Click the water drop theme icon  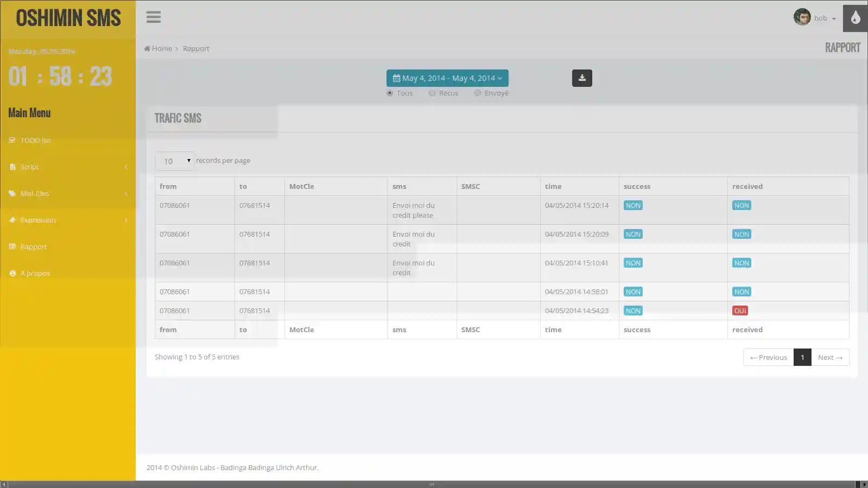point(855,18)
